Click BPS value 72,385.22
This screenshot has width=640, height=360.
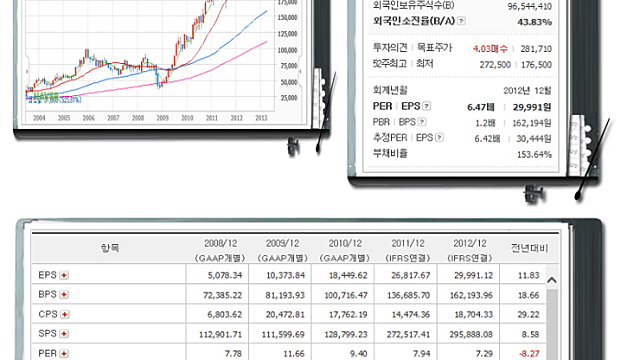coord(223,295)
